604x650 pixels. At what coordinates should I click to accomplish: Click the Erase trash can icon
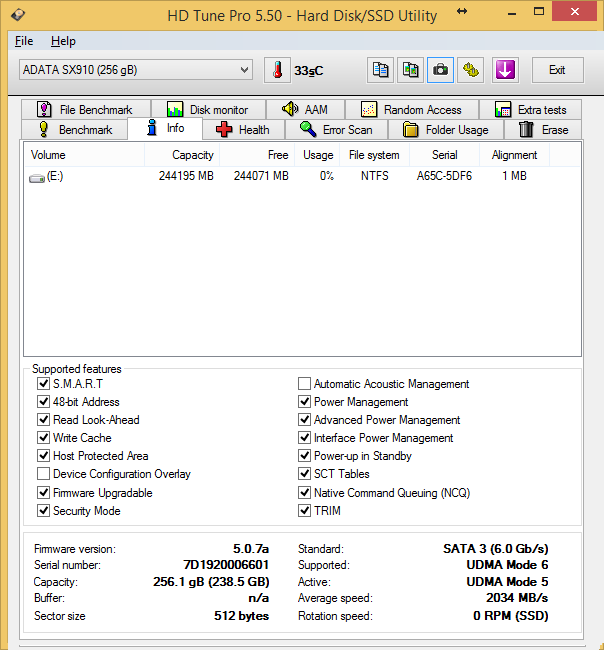(x=526, y=129)
